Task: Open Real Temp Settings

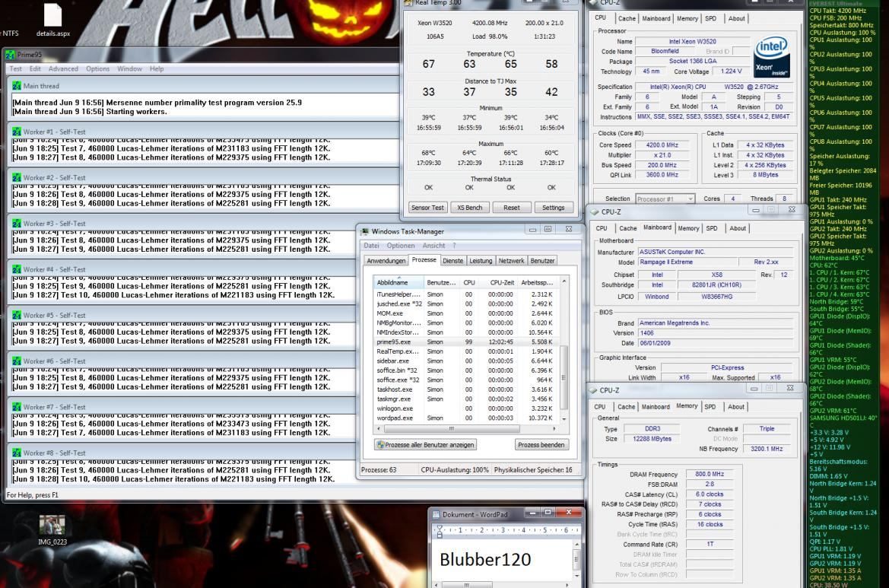Action: coord(554,208)
